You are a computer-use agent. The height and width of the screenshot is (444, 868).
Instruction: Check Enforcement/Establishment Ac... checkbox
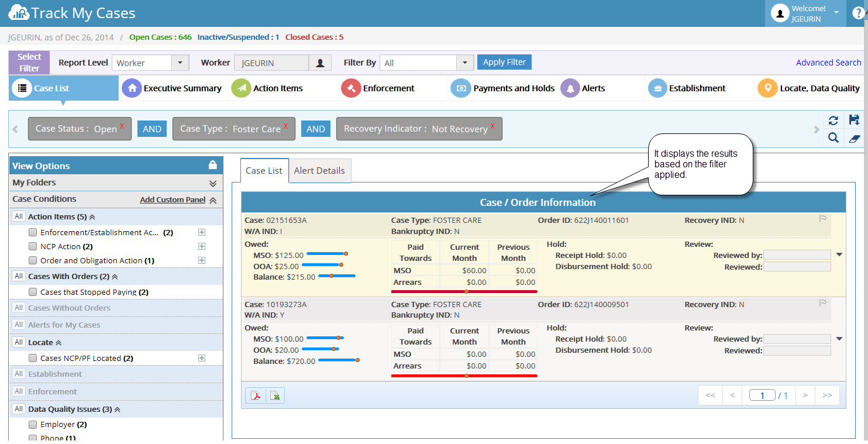tap(33, 232)
